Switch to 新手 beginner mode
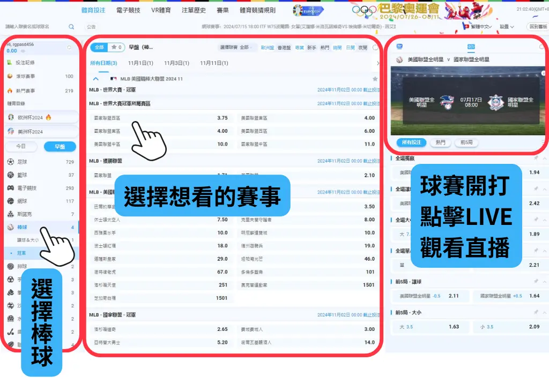549x392 pixels. tap(311, 48)
